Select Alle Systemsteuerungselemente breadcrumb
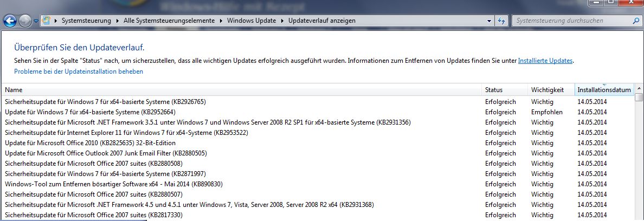 [x=169, y=21]
